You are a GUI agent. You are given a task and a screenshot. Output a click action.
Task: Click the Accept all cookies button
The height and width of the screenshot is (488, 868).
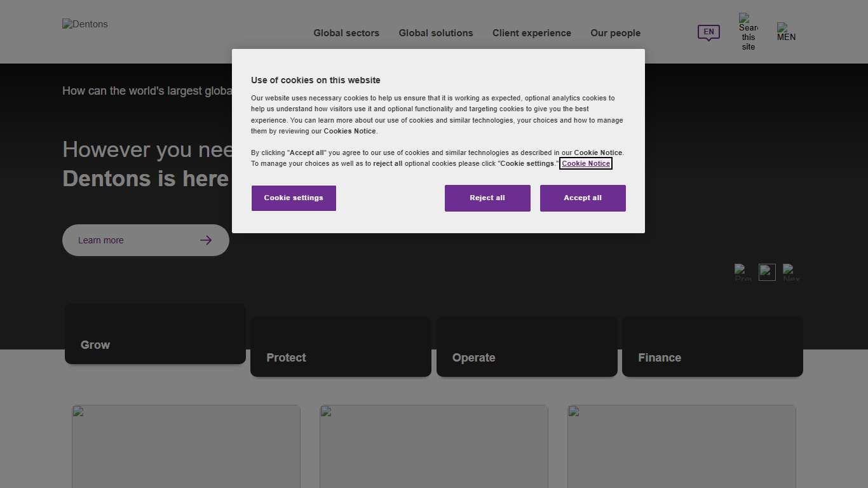(x=582, y=198)
